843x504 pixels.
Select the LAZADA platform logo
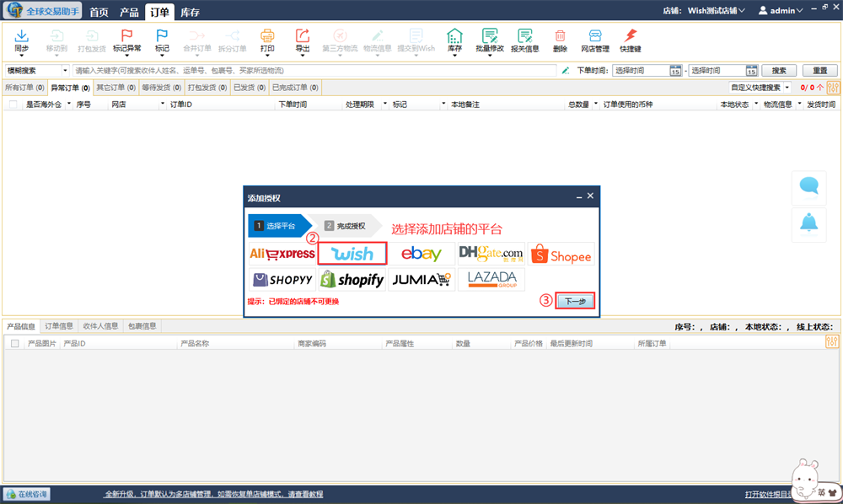click(491, 280)
